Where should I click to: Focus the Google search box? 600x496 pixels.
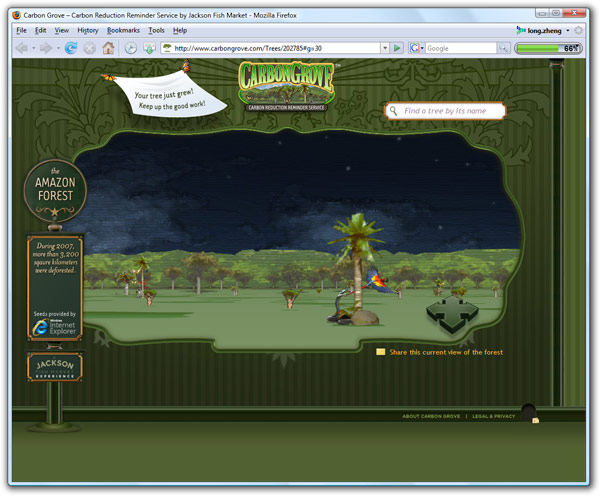tap(461, 48)
